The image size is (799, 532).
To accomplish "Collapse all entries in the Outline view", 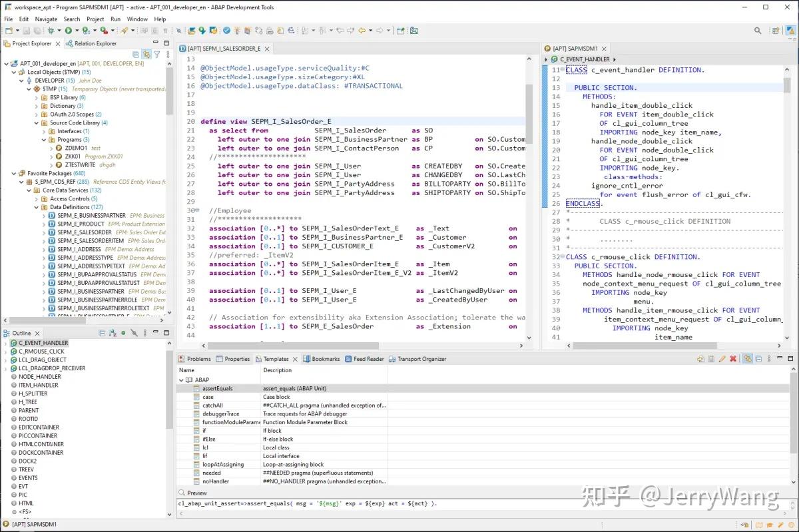I will coord(103,333).
